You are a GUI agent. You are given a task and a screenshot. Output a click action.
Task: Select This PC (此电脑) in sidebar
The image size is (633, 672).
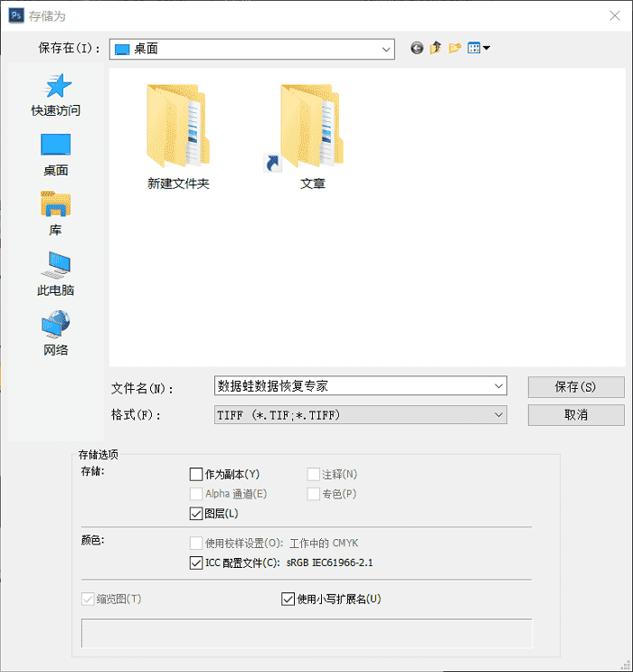pyautogui.click(x=56, y=274)
